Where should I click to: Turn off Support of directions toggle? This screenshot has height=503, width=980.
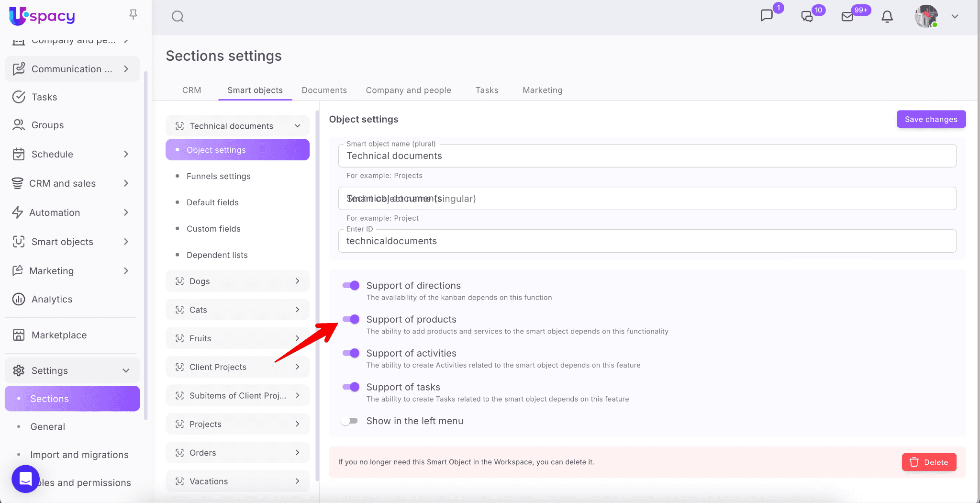tap(351, 285)
